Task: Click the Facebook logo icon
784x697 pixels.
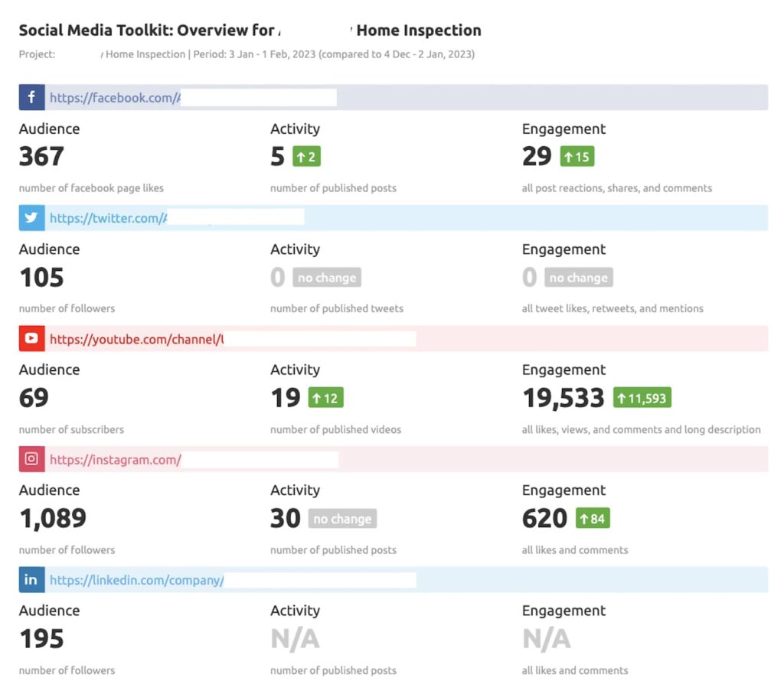Action: click(31, 97)
